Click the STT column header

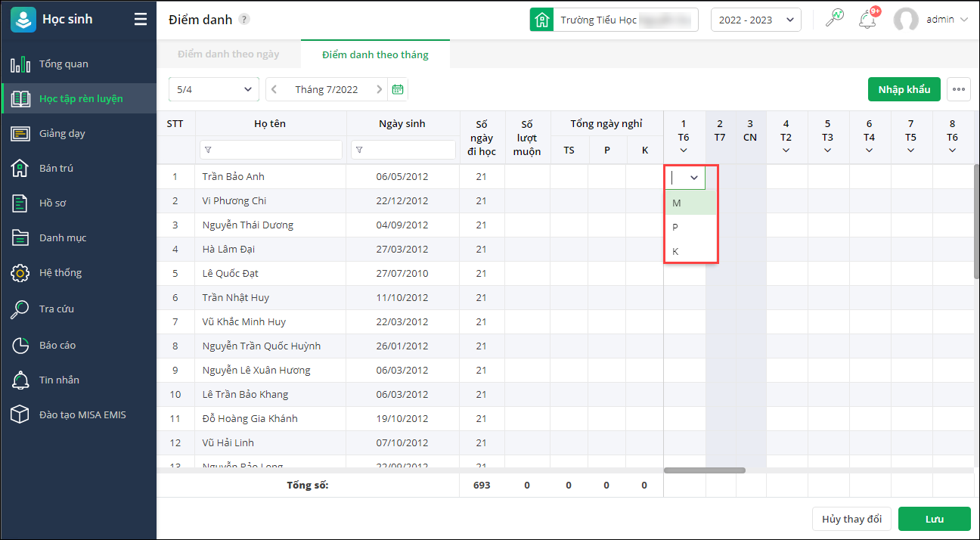click(175, 123)
